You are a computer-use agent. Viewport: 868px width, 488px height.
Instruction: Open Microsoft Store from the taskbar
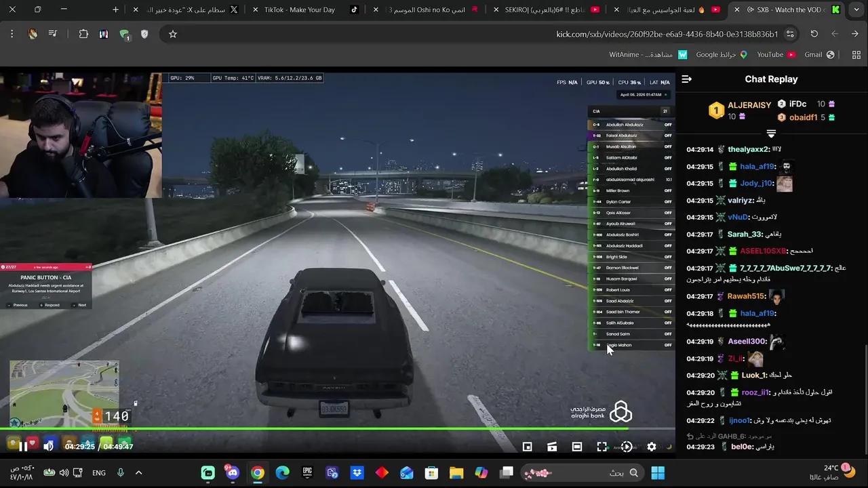(431, 472)
